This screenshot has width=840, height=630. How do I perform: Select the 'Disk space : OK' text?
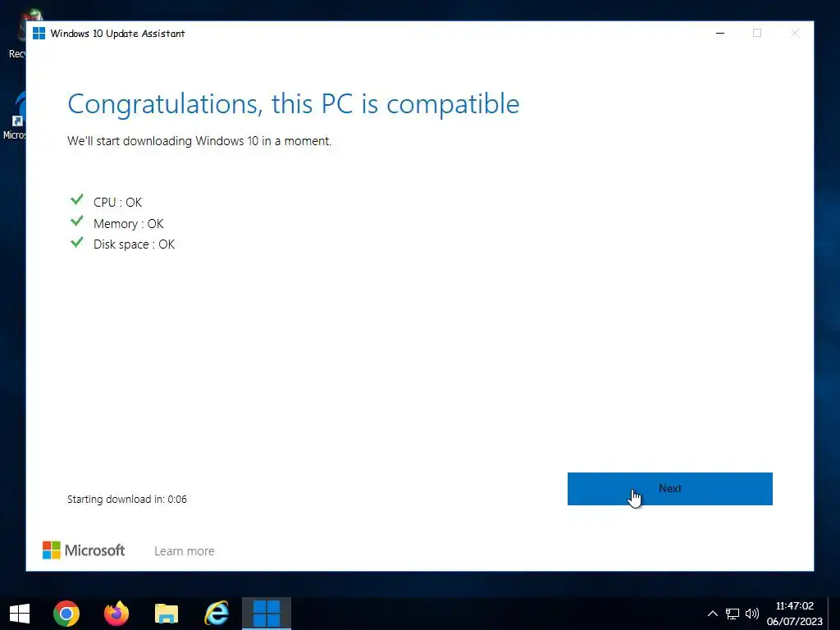point(134,244)
